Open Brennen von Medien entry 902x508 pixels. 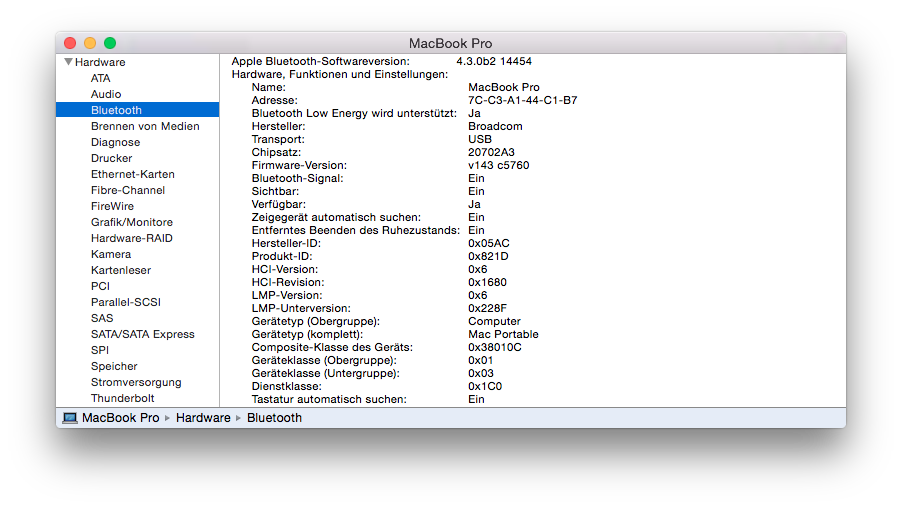pyautogui.click(x=145, y=126)
